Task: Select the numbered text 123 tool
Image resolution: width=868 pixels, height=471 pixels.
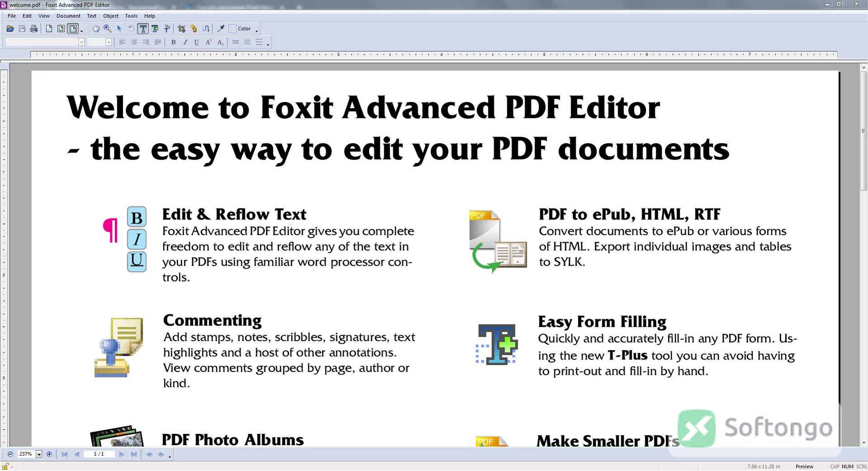Action: coord(167,29)
